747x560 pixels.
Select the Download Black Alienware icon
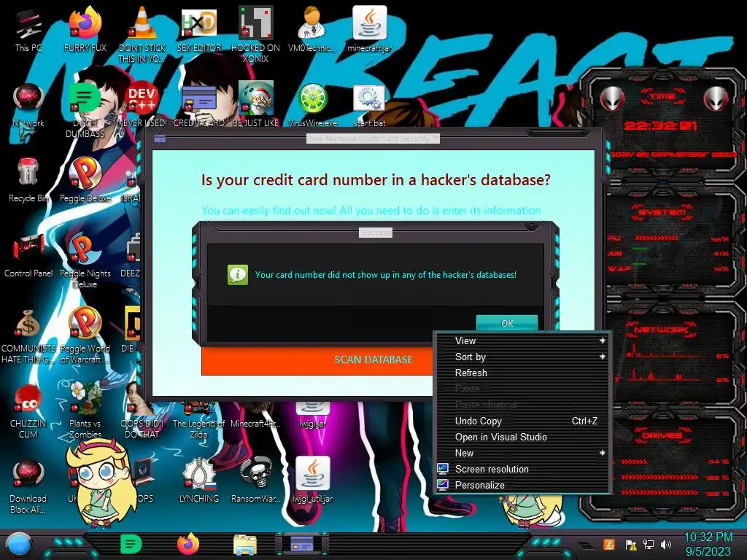pyautogui.click(x=28, y=474)
